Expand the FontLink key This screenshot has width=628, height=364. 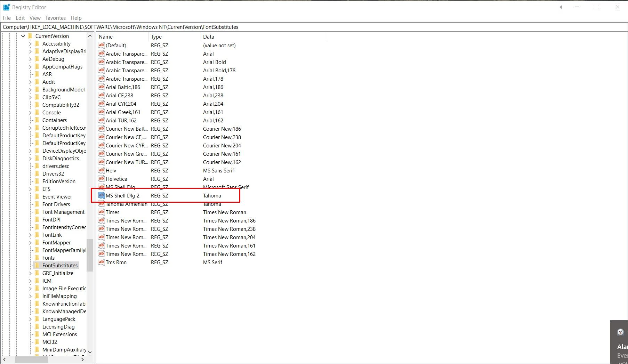click(x=30, y=235)
